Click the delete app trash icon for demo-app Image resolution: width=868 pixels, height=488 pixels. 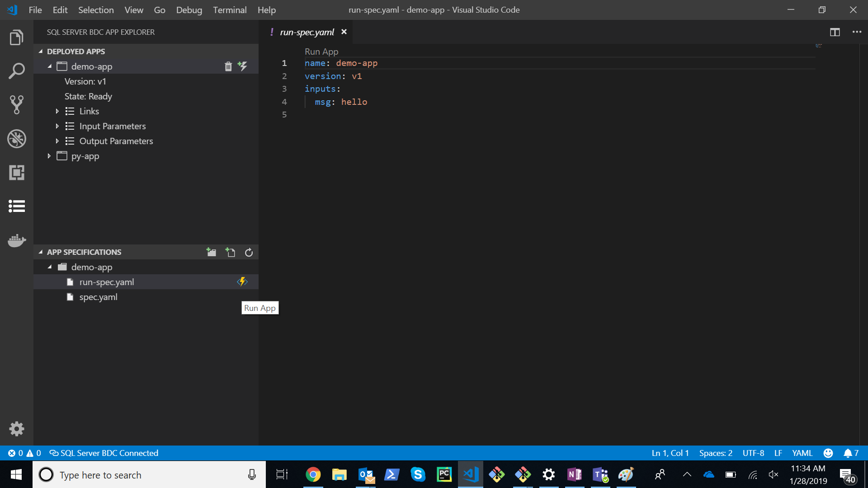coord(228,66)
